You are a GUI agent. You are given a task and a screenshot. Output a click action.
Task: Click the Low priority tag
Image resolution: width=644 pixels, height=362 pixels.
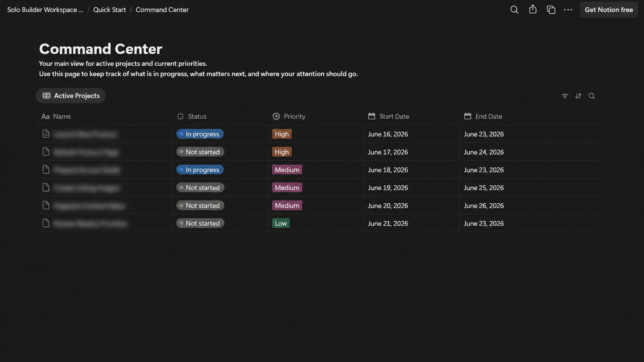coord(281,223)
